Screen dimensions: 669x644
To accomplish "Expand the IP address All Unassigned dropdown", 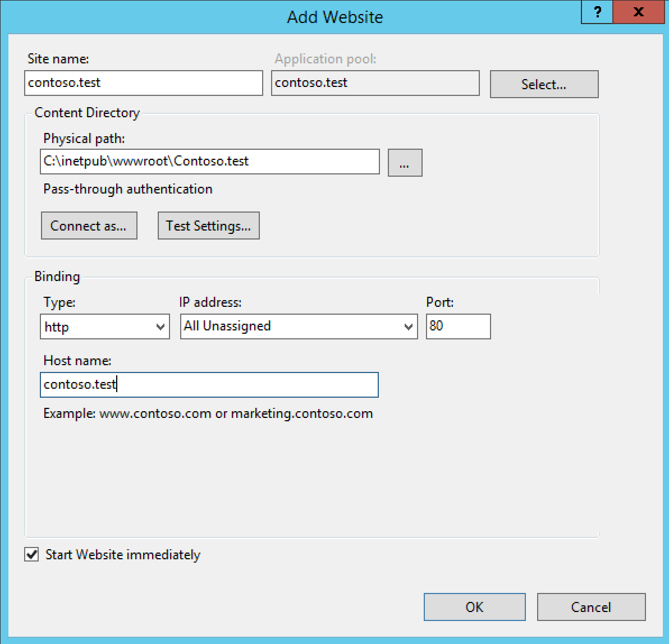I will 299,326.
